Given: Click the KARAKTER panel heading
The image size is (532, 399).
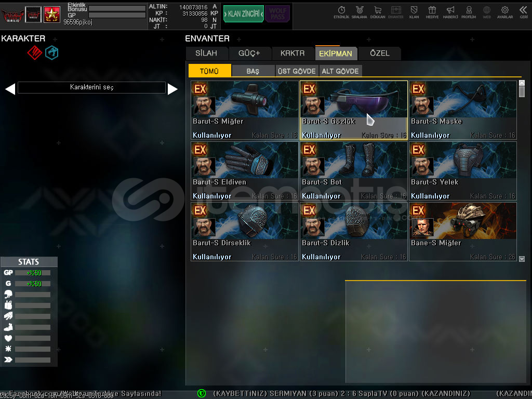Looking at the screenshot, I should point(23,38).
